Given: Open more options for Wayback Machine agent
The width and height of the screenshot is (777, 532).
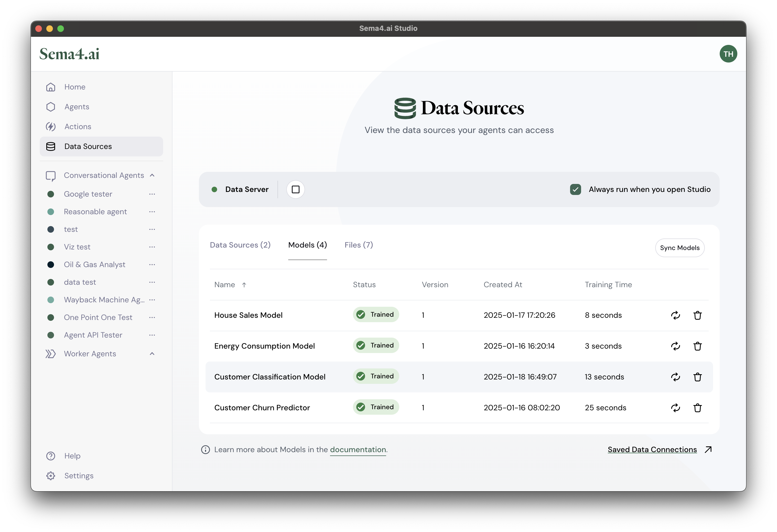Looking at the screenshot, I should 152,300.
